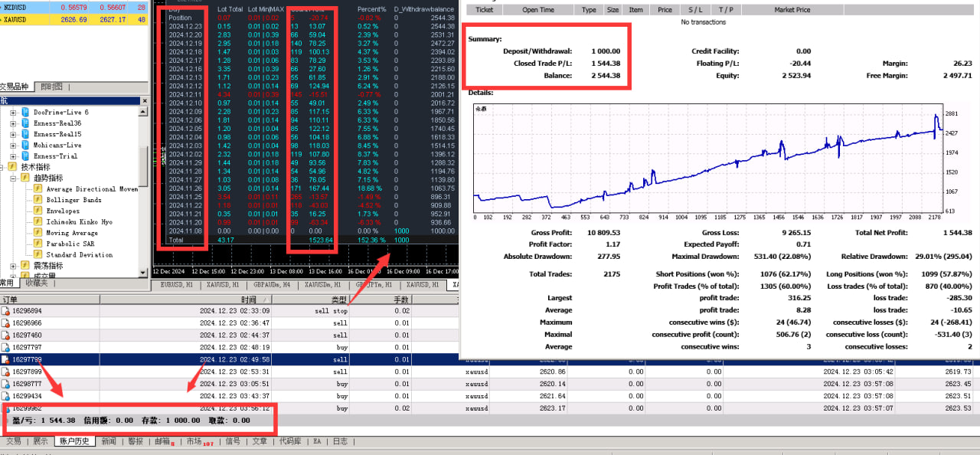
Task: Expand the 震荡指标 indicator group
Action: click(x=12, y=265)
